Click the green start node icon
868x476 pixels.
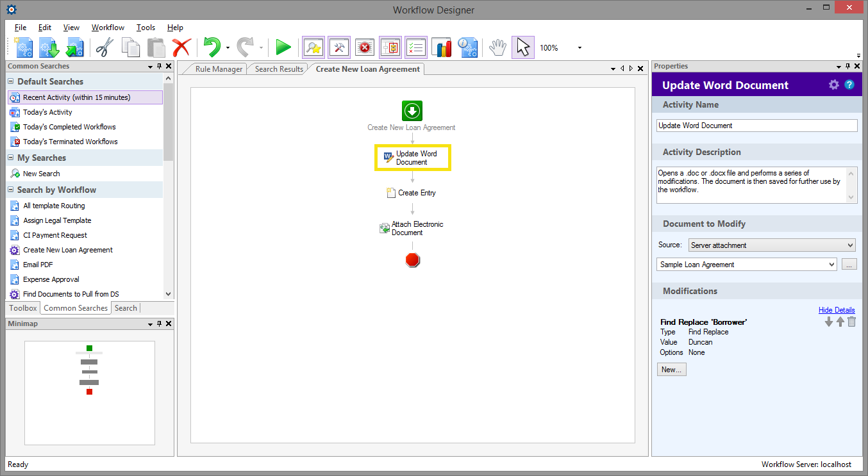point(412,111)
